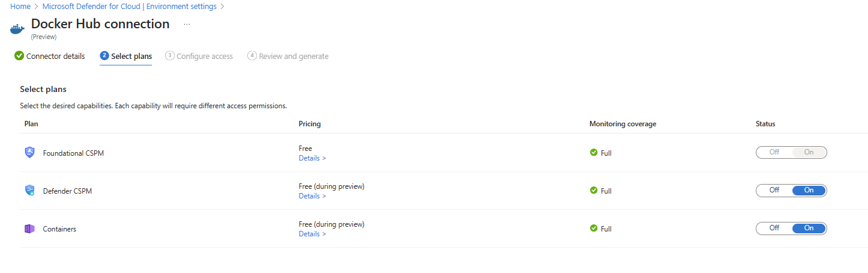Open Microsoft Defender for Cloud Environment settings breadcrumb

point(129,6)
